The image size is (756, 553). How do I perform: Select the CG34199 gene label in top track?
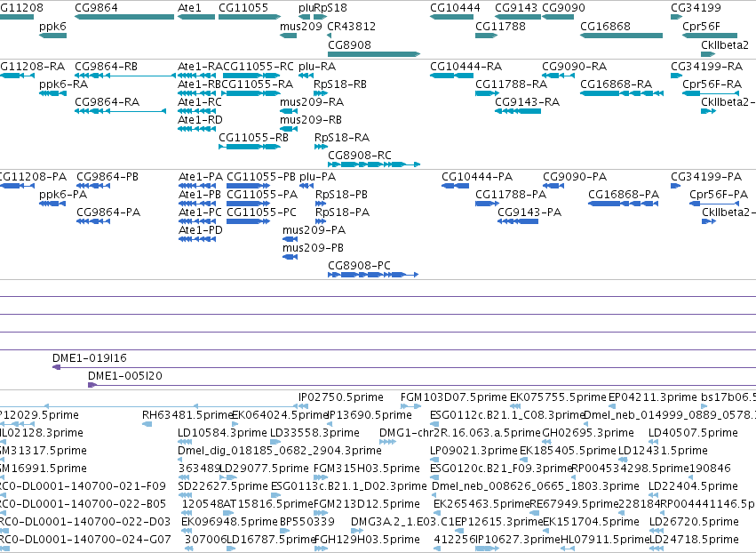pyautogui.click(x=696, y=8)
